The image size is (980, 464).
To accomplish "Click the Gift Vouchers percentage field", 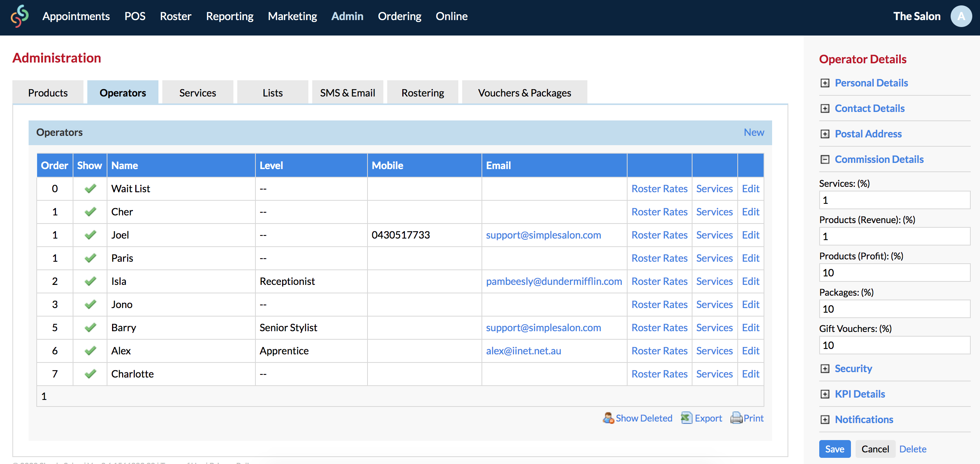I will (894, 345).
